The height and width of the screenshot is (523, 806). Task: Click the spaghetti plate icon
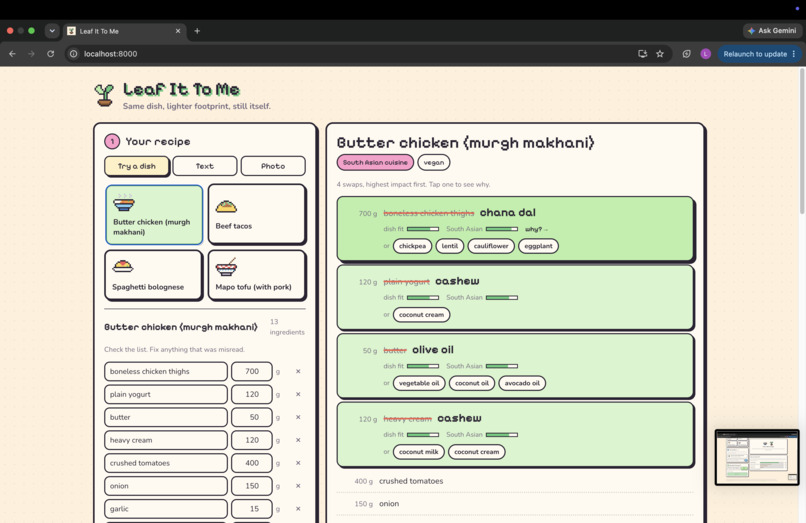(123, 266)
